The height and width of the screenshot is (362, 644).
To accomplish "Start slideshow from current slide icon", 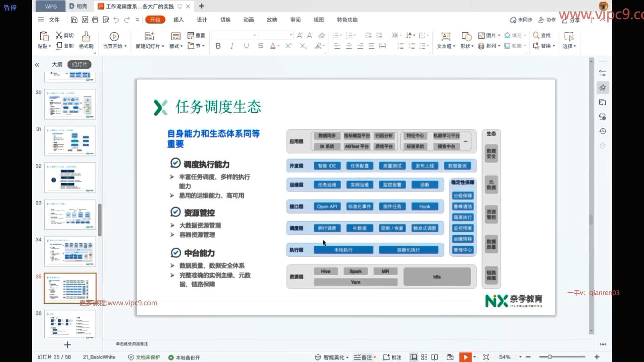I will click(x=114, y=36).
